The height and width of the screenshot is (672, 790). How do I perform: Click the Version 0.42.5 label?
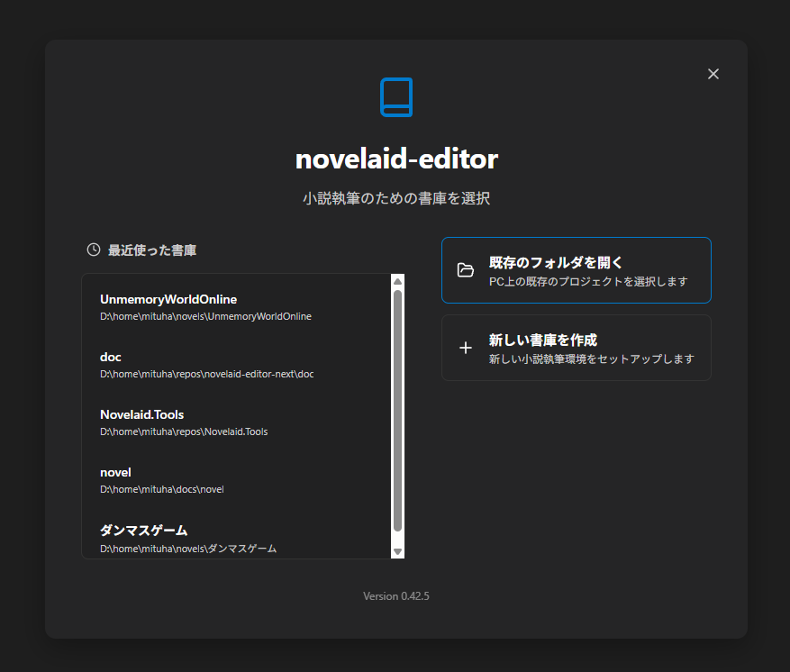pyautogui.click(x=396, y=596)
